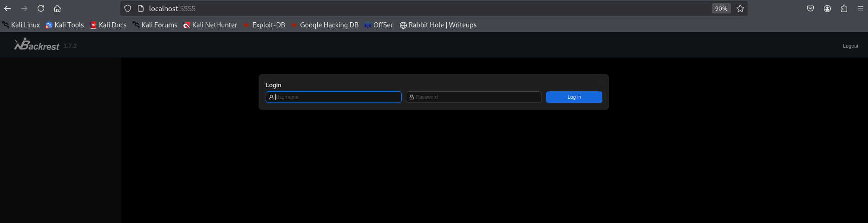Open the shield tracking protection icon

coord(128,8)
